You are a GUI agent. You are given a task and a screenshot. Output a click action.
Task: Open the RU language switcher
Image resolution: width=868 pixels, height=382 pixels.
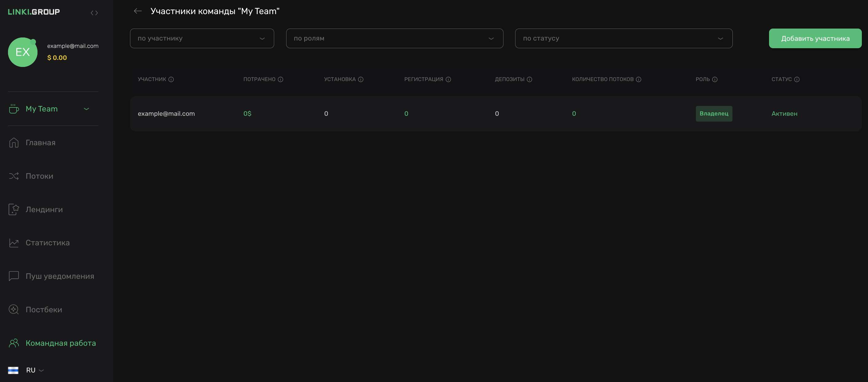tap(30, 370)
